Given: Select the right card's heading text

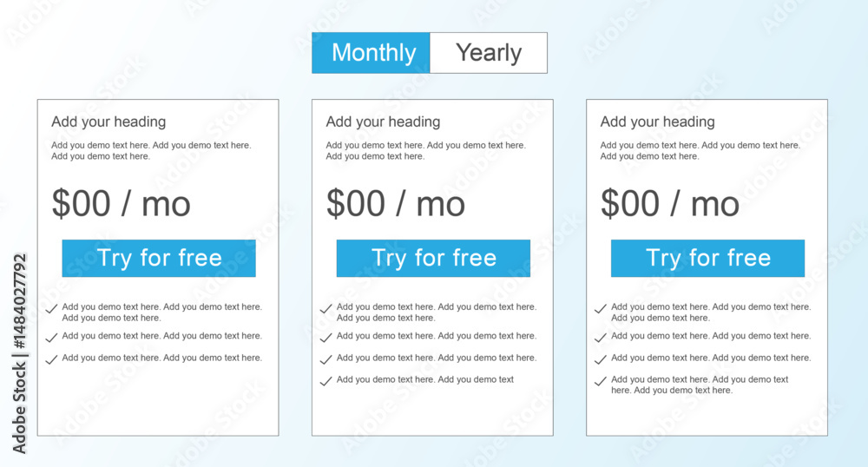Looking at the screenshot, I should tap(658, 122).
